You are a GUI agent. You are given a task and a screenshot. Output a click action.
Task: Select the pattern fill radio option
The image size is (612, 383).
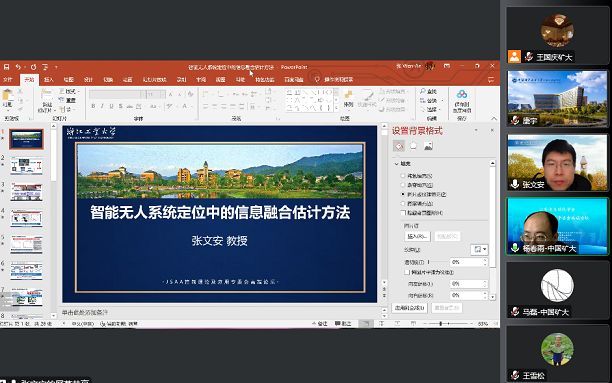403,203
